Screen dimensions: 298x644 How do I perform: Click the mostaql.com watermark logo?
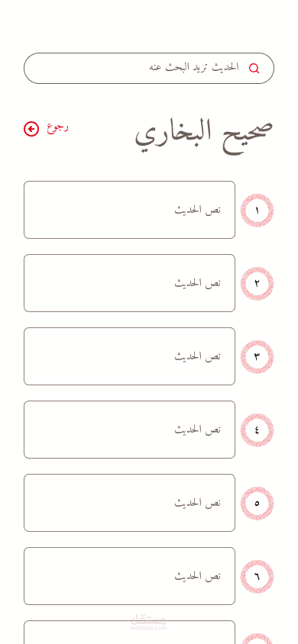(x=148, y=622)
